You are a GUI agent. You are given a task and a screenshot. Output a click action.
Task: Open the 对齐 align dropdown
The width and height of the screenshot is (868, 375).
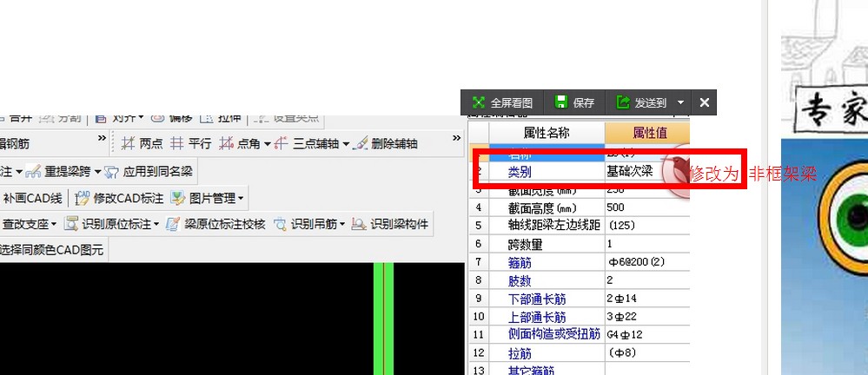pyautogui.click(x=141, y=118)
